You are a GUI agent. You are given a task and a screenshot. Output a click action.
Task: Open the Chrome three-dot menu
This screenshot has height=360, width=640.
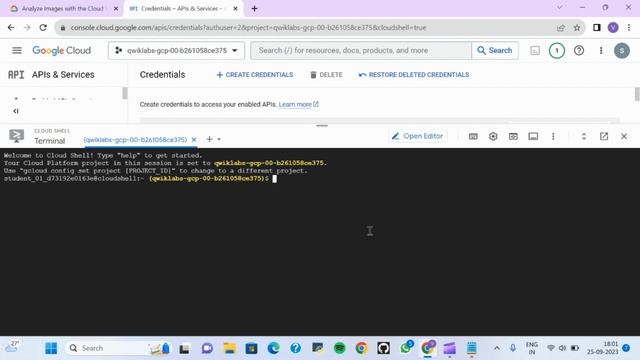pyautogui.click(x=629, y=27)
